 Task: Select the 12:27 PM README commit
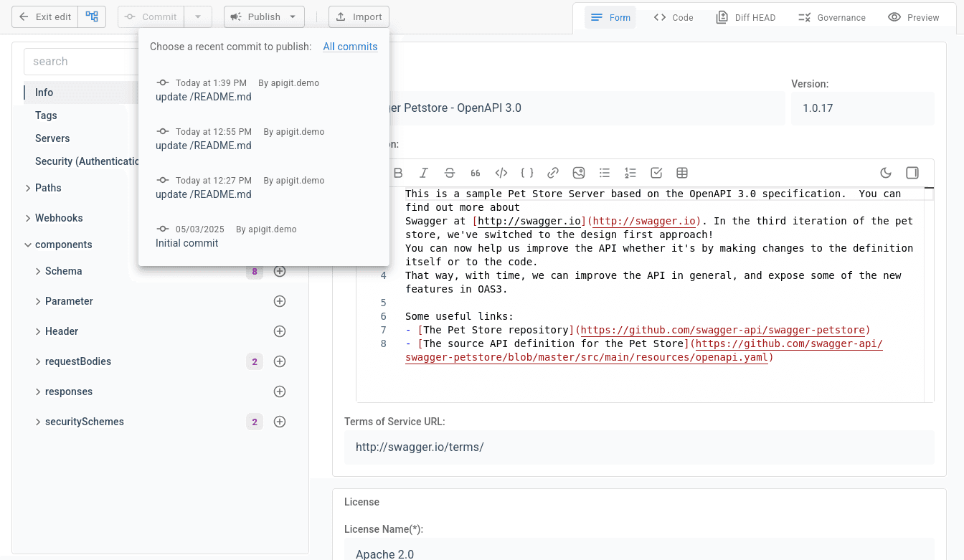click(x=263, y=188)
